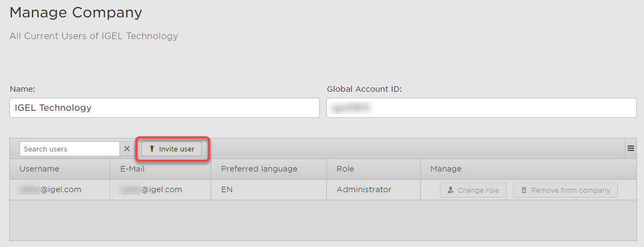Click the Global Account ID field
This screenshot has width=644, height=247.
tap(481, 107)
